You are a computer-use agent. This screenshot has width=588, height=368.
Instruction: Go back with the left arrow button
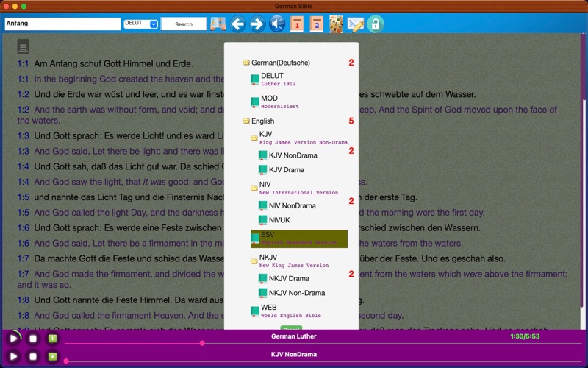pyautogui.click(x=237, y=24)
